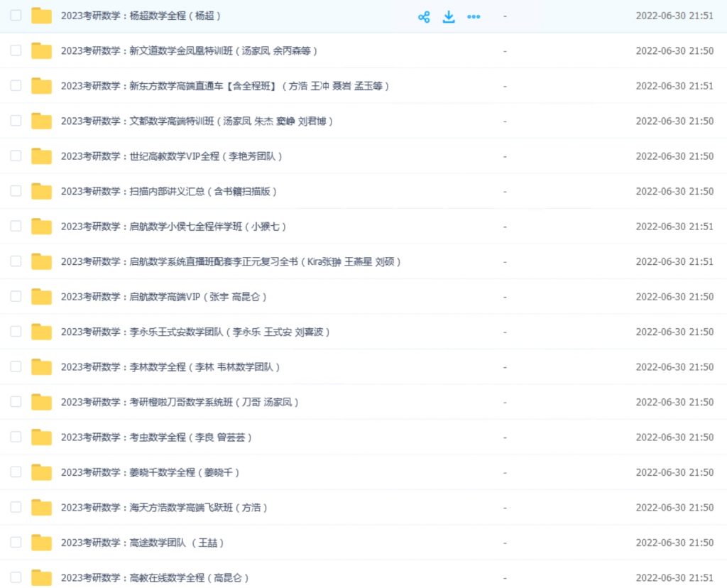Click the modified date of 高途数学团队
The width and height of the screenshot is (727, 588).
tap(674, 543)
